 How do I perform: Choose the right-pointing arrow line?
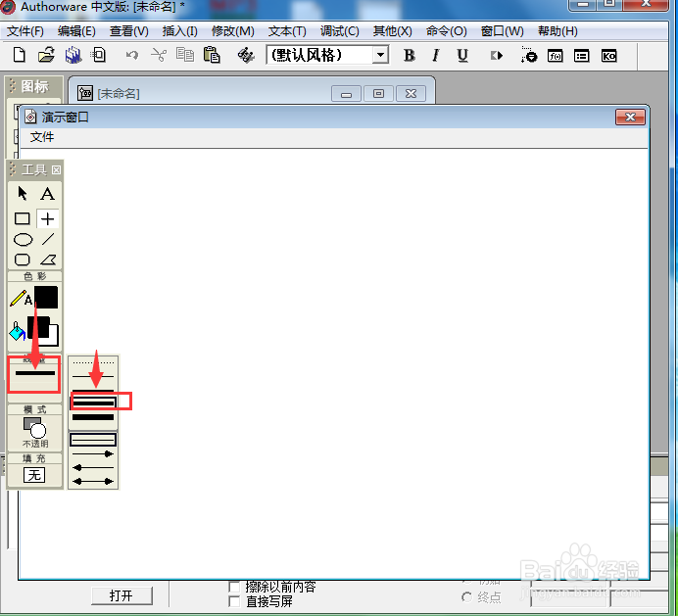point(93,453)
